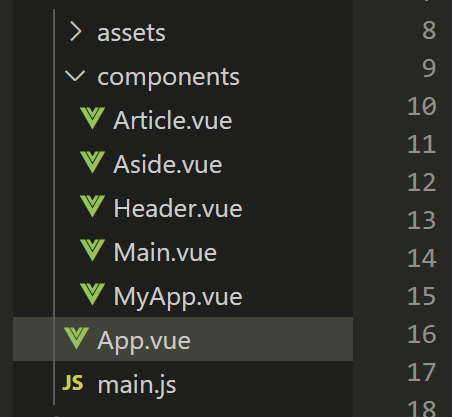The height and width of the screenshot is (417, 452).
Task: Click the Vue icon beside App.vue
Action: (x=76, y=338)
